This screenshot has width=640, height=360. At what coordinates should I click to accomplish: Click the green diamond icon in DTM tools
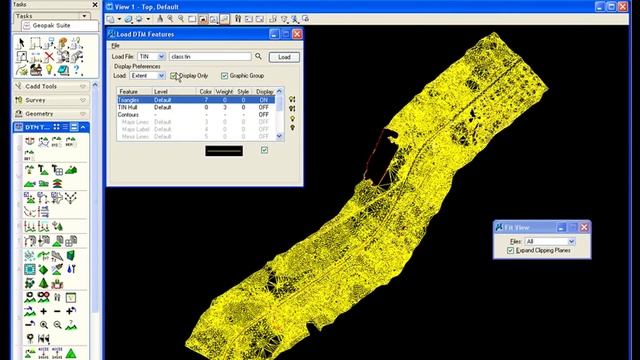click(x=43, y=269)
